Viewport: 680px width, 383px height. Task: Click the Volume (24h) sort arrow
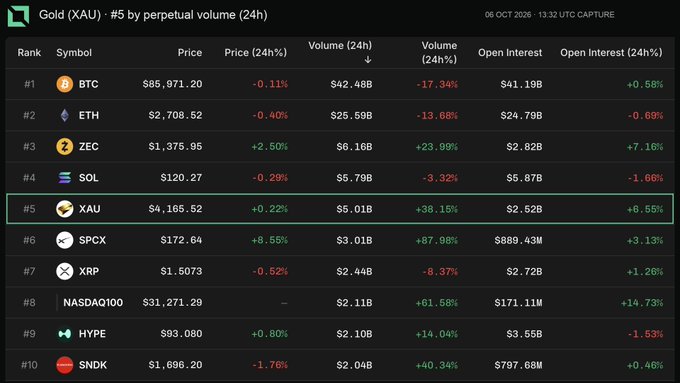[x=368, y=60]
